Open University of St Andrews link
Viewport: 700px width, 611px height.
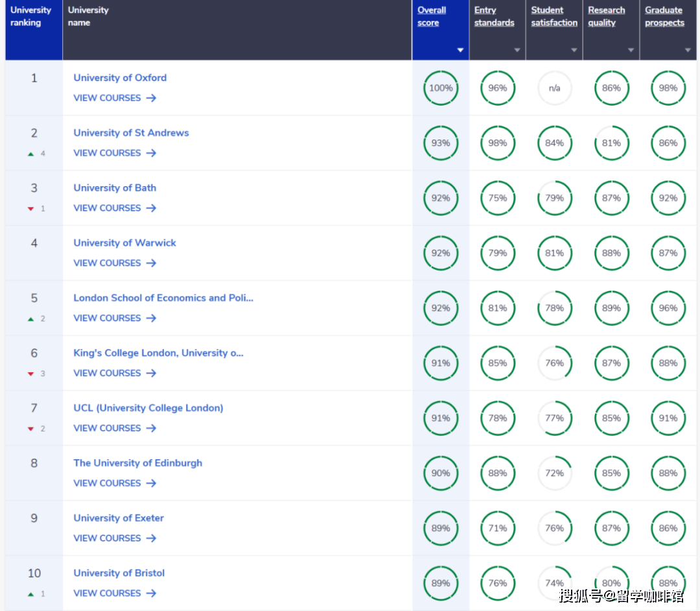coord(131,133)
